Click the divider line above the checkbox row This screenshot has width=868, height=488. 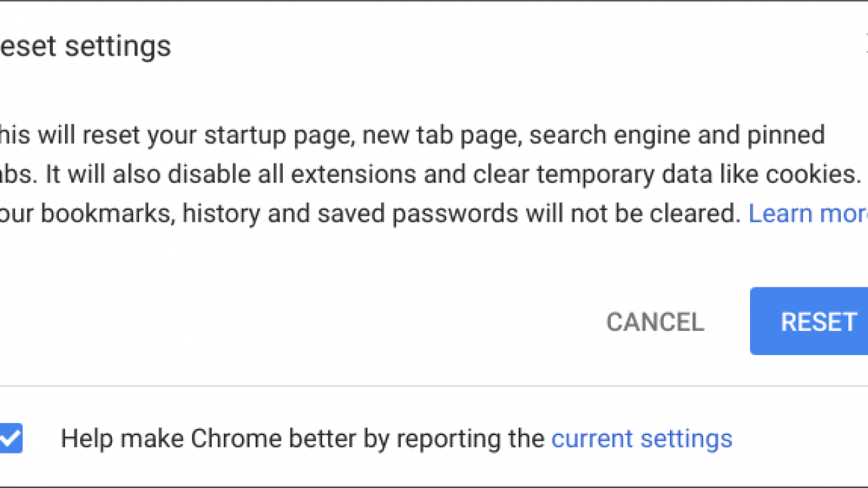[x=434, y=386]
